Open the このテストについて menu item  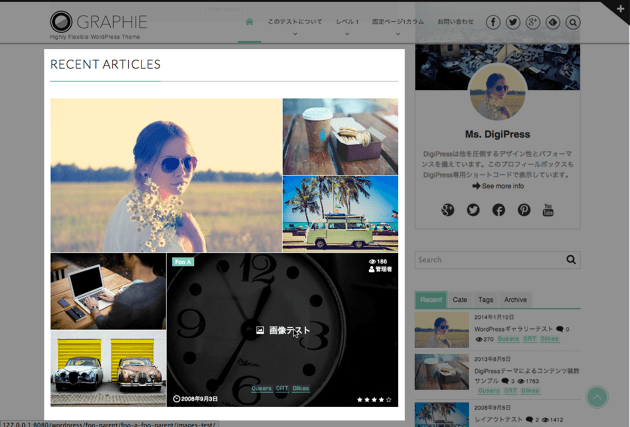(295, 22)
